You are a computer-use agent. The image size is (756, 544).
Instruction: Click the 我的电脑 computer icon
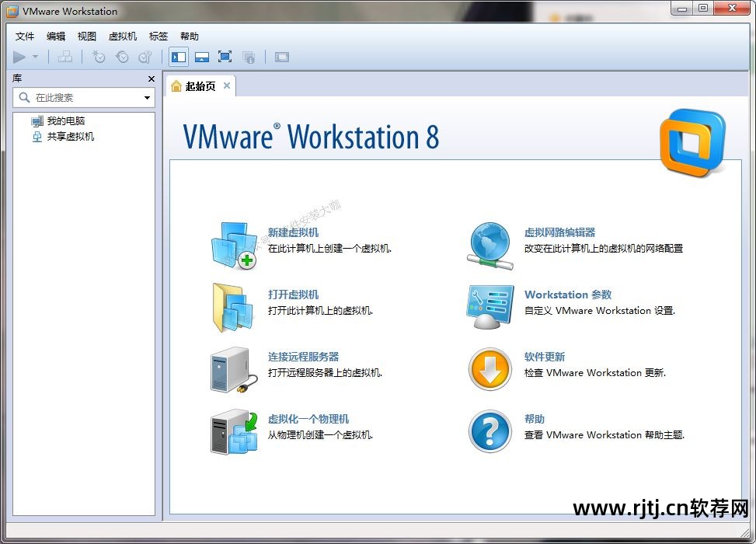[x=37, y=121]
